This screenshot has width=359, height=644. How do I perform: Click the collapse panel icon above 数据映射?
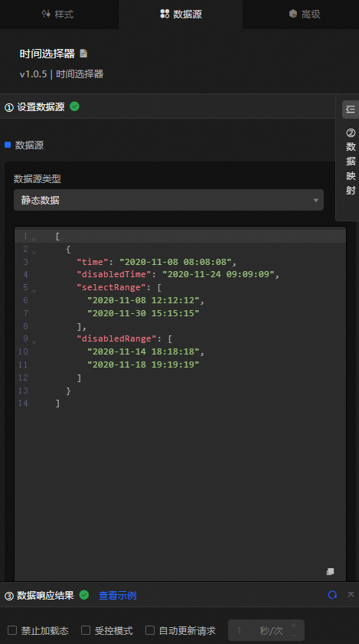point(351,110)
